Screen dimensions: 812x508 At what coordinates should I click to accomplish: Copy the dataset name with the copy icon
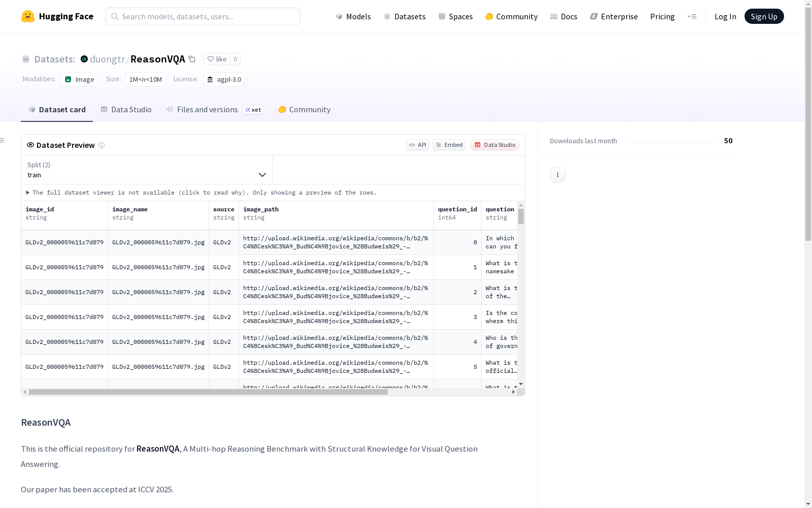click(x=192, y=59)
